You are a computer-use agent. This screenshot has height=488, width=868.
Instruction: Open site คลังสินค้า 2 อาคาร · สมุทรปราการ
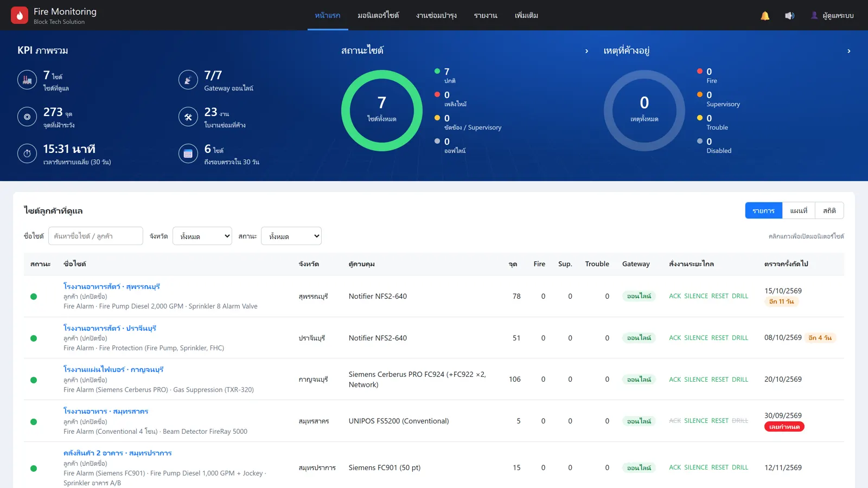click(x=118, y=453)
